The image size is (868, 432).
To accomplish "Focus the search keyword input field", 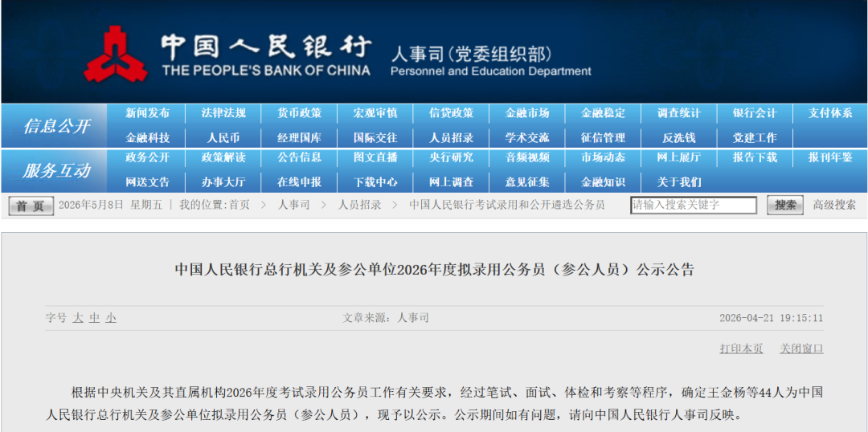I will click(x=694, y=206).
